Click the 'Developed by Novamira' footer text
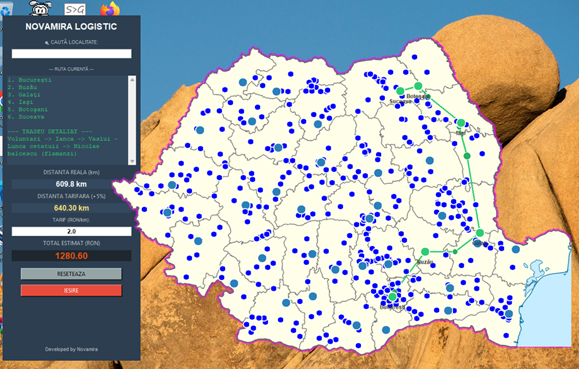Viewport: 579px width, 369px height. 71,349
